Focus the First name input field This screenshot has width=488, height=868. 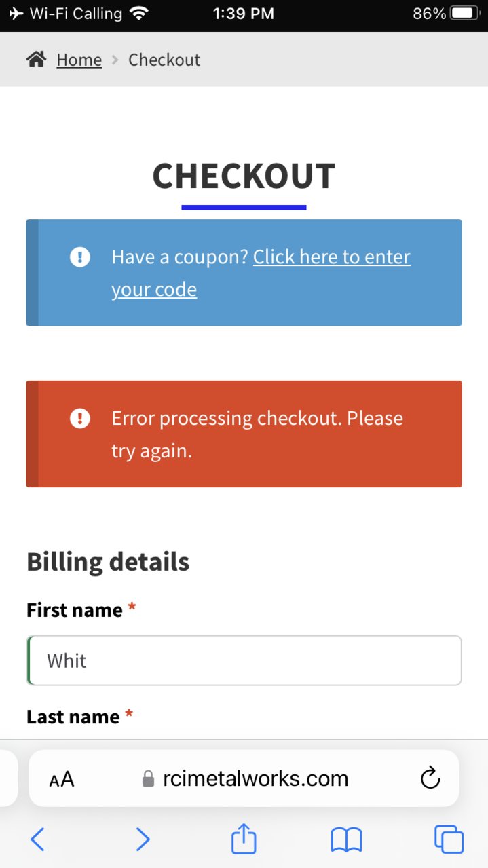[x=244, y=660]
